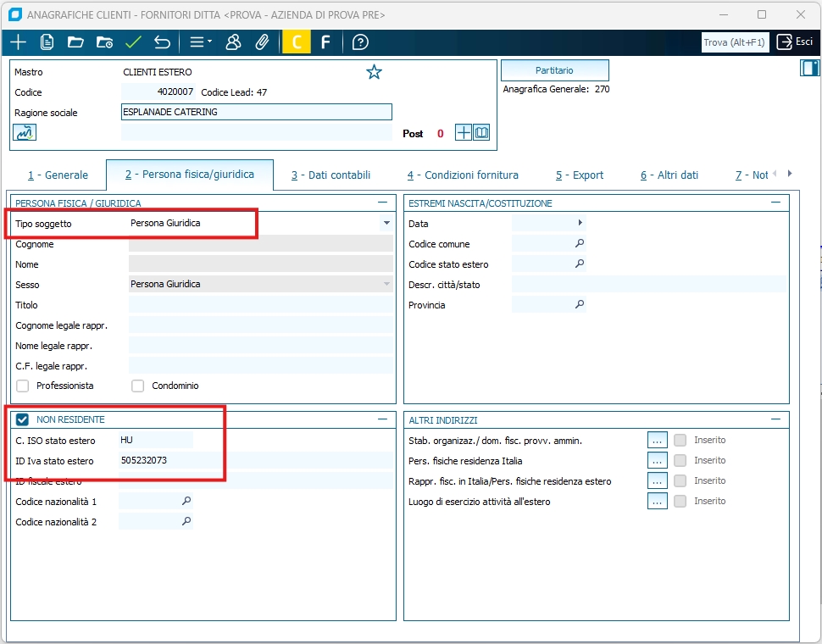Click the Duplicate document toolbar icon

(47, 42)
